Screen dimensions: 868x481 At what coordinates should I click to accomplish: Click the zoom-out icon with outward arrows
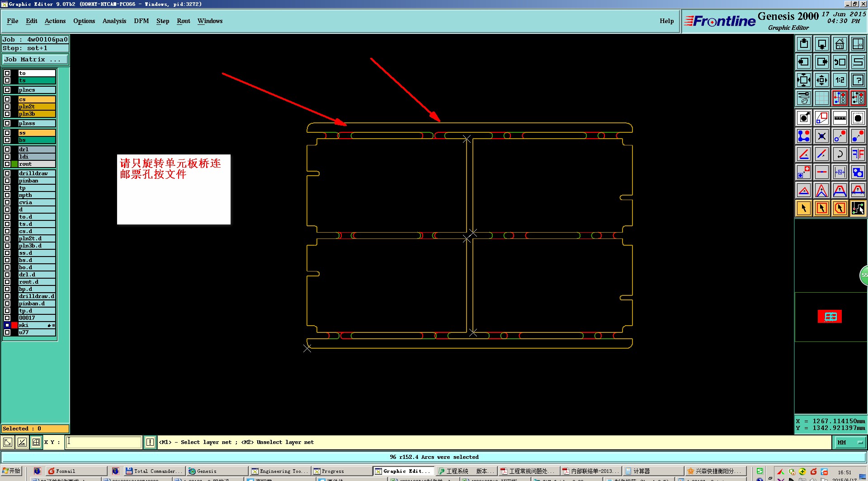click(822, 80)
